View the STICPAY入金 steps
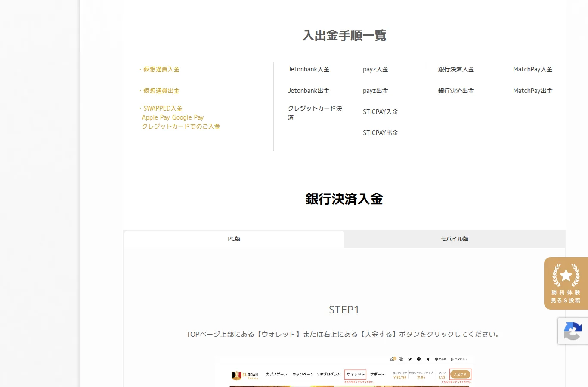 click(381, 112)
